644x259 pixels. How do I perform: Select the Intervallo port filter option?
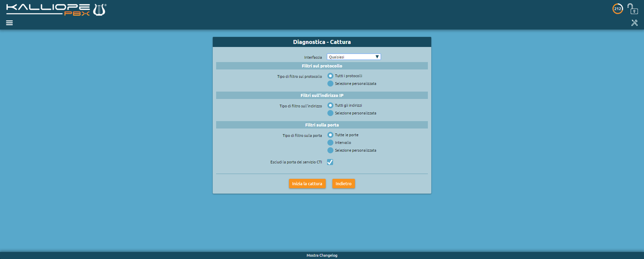pos(330,143)
